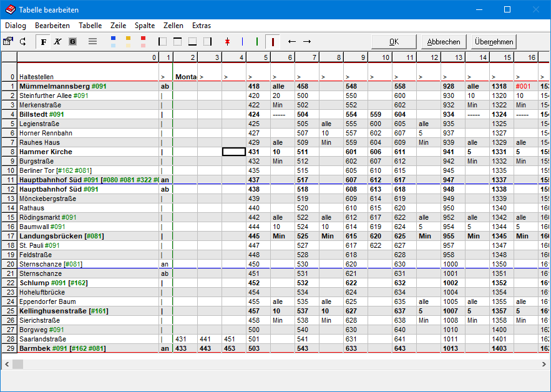Toggle italic K formatting button
The image size is (551, 392).
point(58,42)
